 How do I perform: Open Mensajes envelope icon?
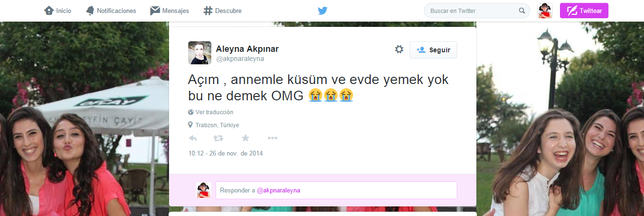pyautogui.click(x=155, y=11)
